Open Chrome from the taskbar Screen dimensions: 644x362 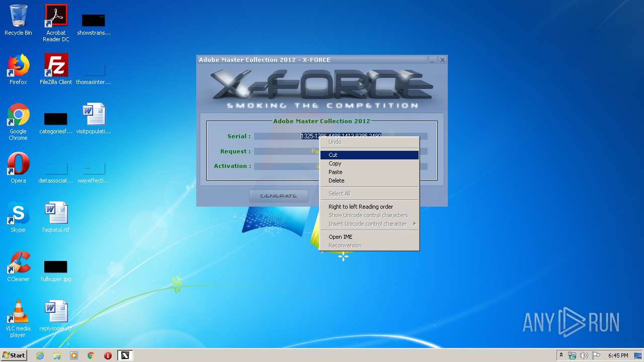tap(91, 355)
